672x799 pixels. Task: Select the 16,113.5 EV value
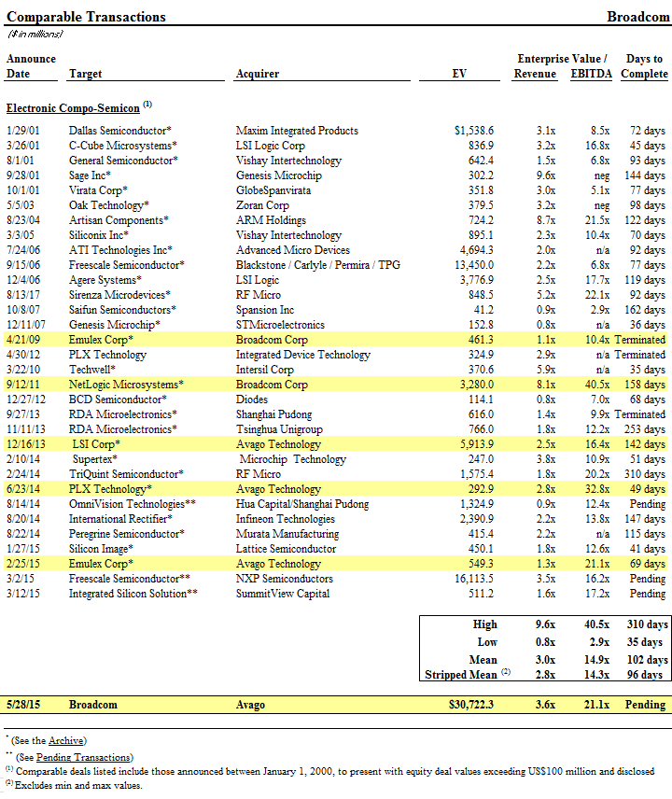(474, 579)
